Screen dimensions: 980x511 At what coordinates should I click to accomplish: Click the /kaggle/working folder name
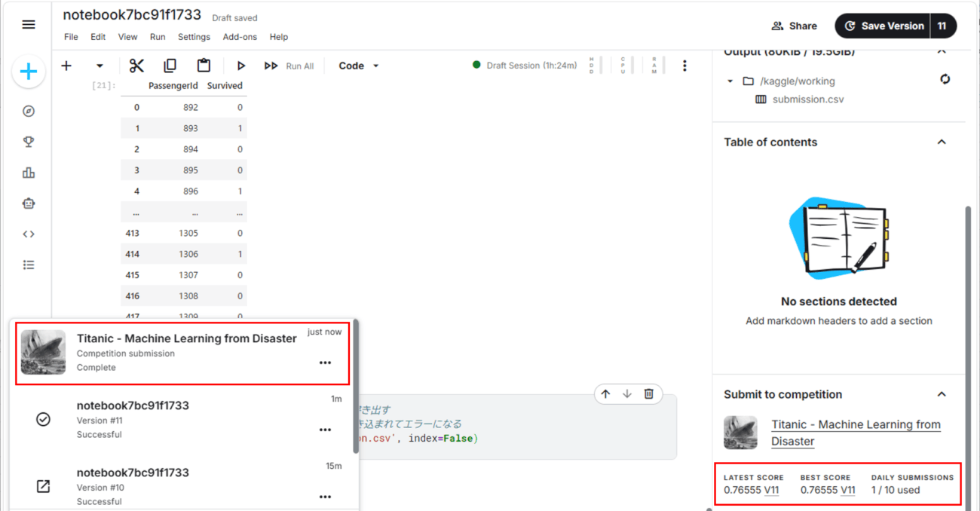click(x=798, y=81)
